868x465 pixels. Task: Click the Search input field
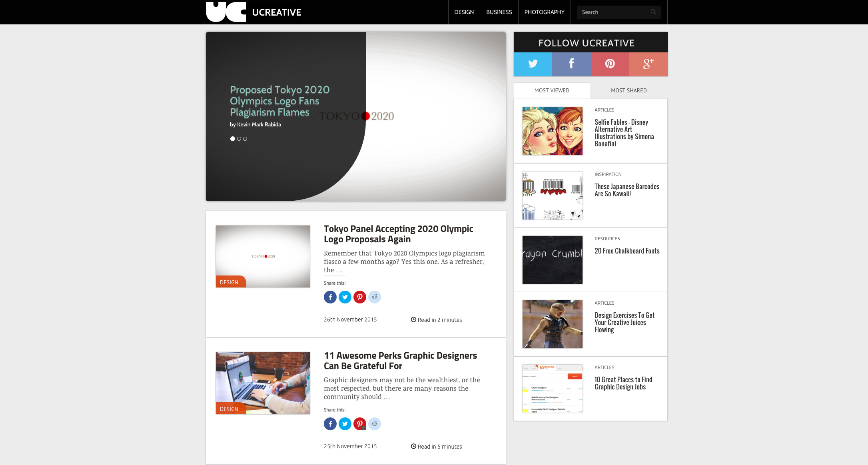point(614,12)
